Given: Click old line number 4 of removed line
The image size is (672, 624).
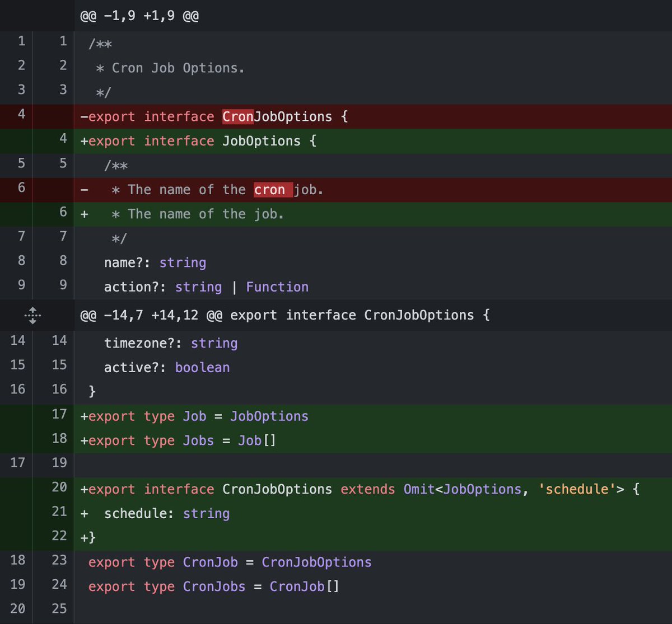Looking at the screenshot, I should 21,114.
